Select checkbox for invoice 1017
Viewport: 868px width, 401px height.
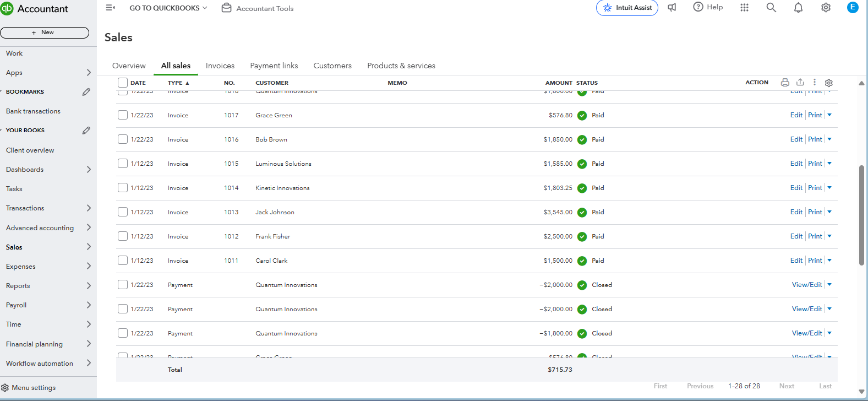[x=123, y=115]
